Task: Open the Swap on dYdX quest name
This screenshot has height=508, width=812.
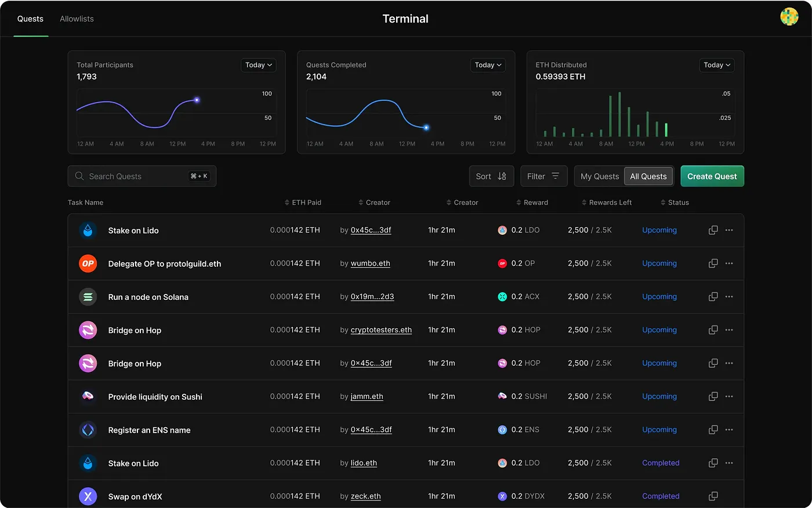Action: [135, 496]
